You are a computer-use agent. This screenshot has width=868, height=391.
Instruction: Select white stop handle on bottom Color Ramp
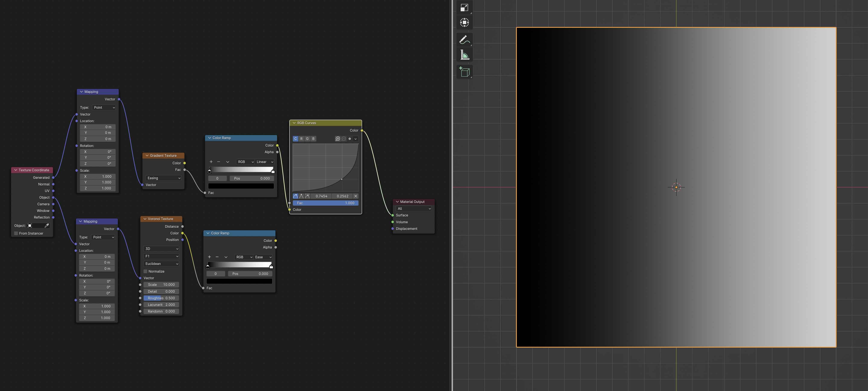point(271,266)
